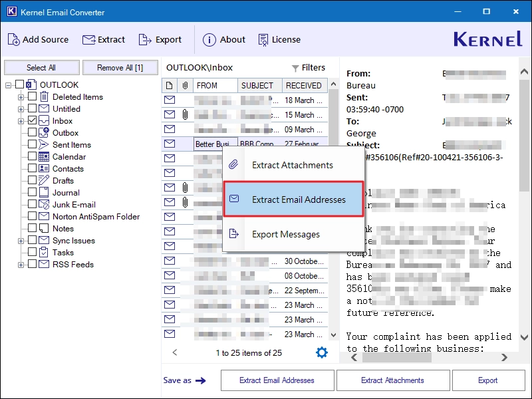Click the email list vertical scrollbar thumb
This screenshot has width=532, height=399.
click(x=334, y=119)
